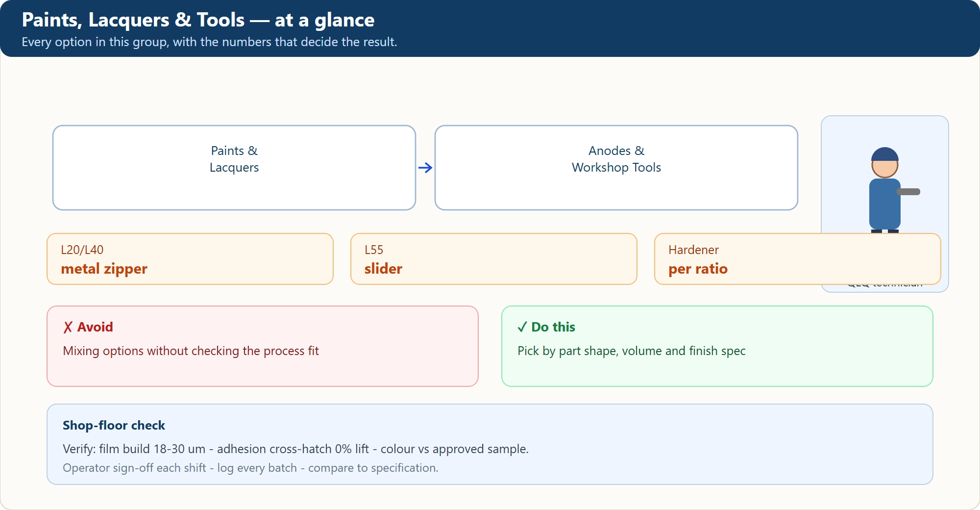This screenshot has width=980, height=510.
Task: Click the Mixing options warning text
Action: point(191,351)
